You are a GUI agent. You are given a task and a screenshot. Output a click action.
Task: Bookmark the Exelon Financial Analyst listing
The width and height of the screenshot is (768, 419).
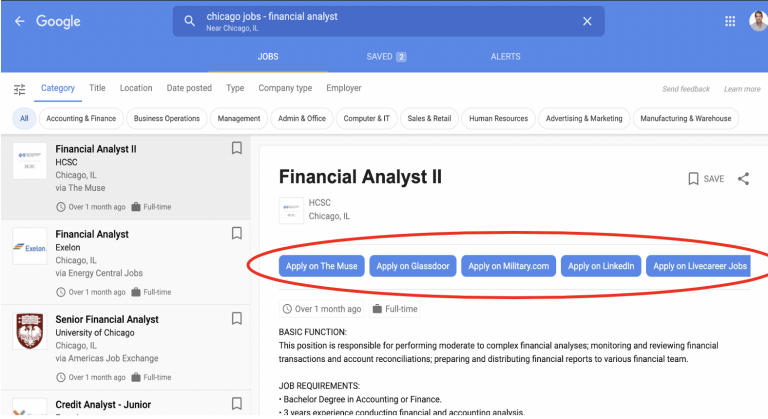[x=237, y=233]
